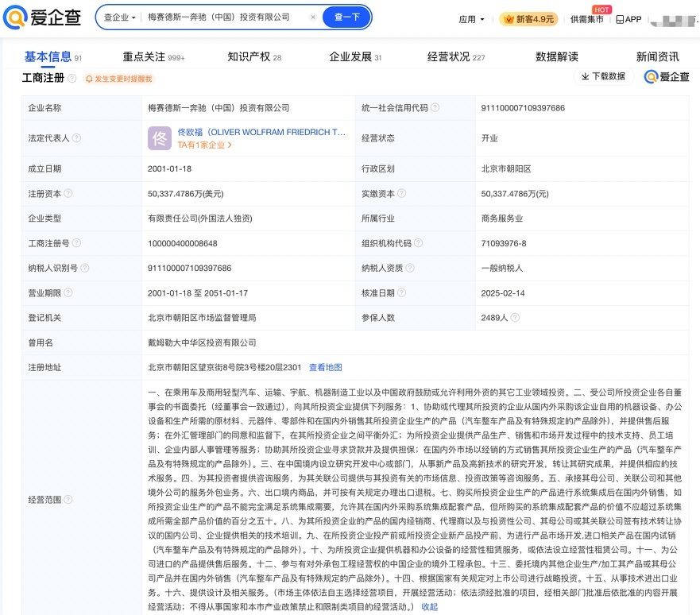Click the help icon beside 经营范围
Image resolution: width=700 pixels, height=615 pixels.
[x=68, y=500]
